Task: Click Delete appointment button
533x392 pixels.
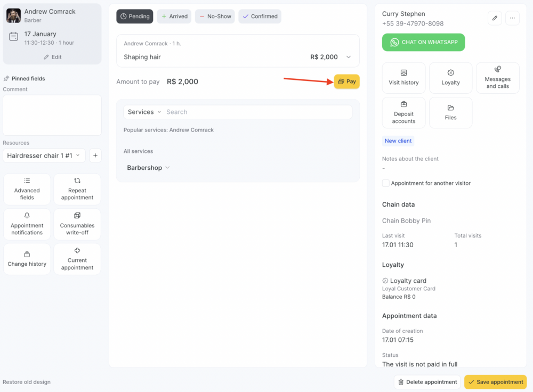Action: [427, 382]
